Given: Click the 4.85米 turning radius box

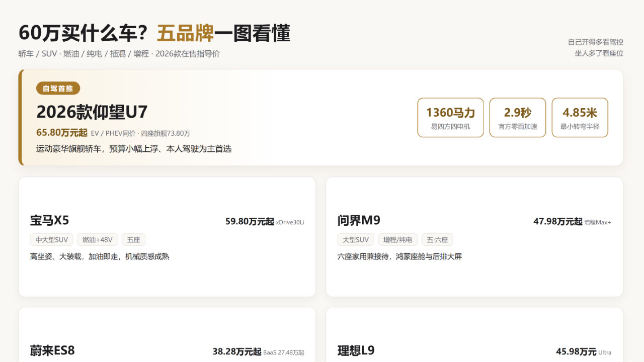Looking at the screenshot, I should [580, 117].
